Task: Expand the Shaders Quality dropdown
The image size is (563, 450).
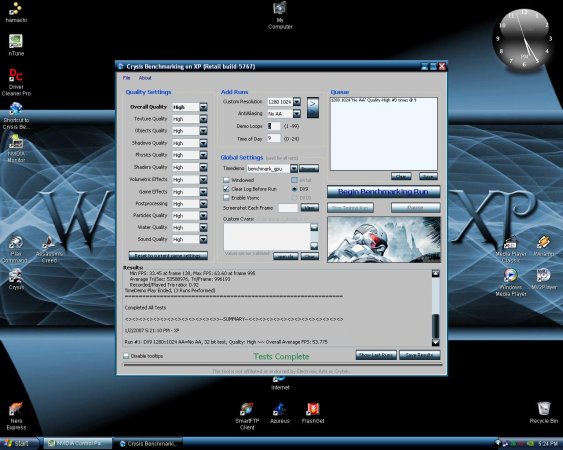Action: [203, 167]
